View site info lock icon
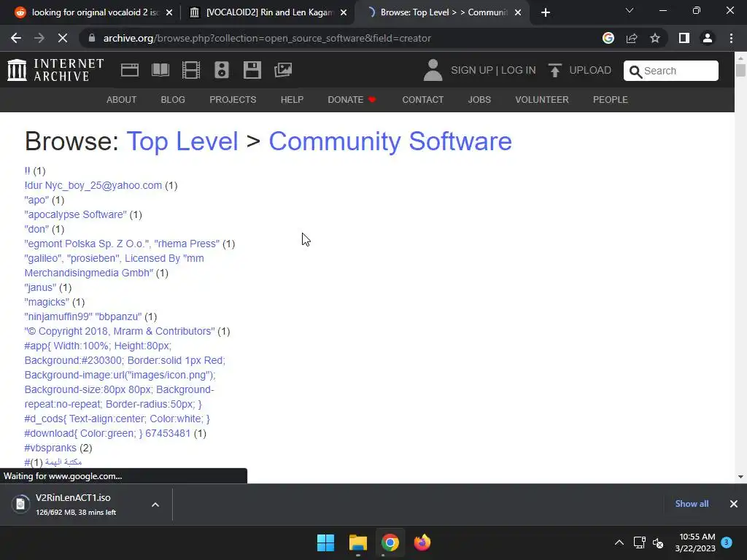747x560 pixels. pos(92,38)
